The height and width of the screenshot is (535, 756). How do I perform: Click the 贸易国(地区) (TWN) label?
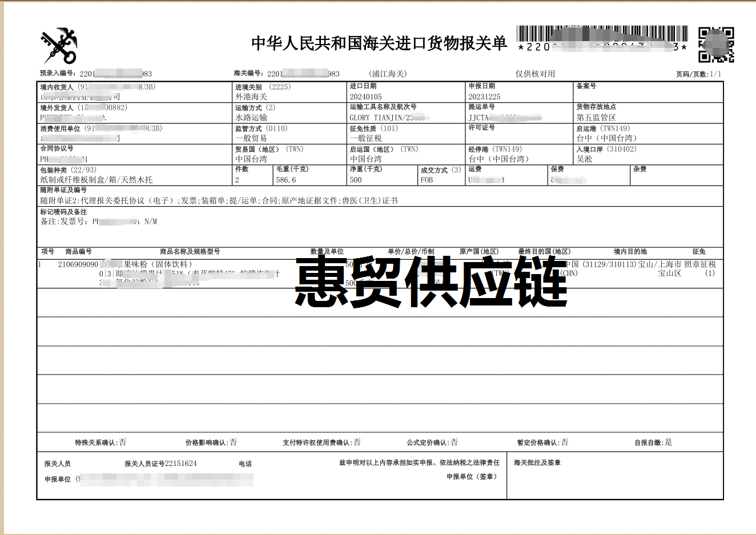tap(270, 149)
